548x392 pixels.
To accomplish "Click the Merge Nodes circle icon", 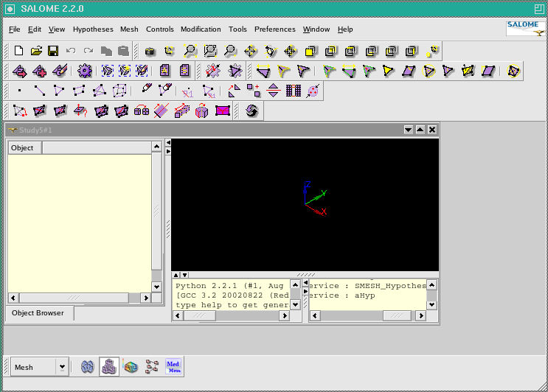I will tap(313, 91).
